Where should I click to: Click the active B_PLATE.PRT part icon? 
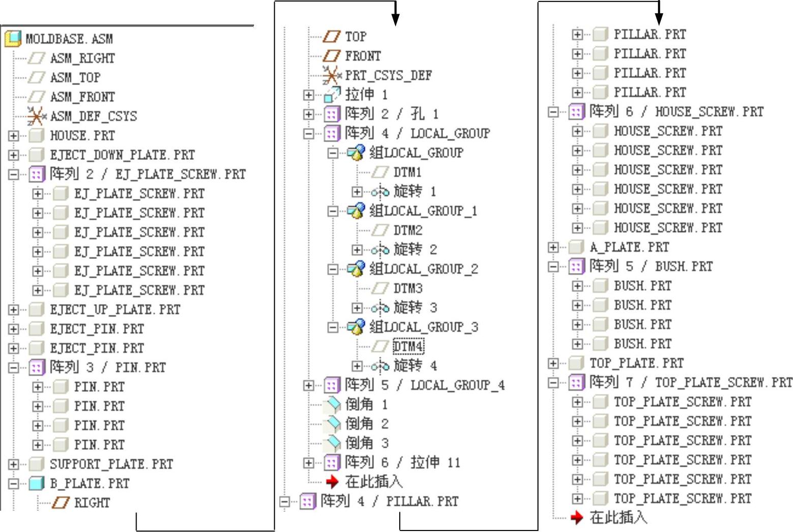coord(37,483)
